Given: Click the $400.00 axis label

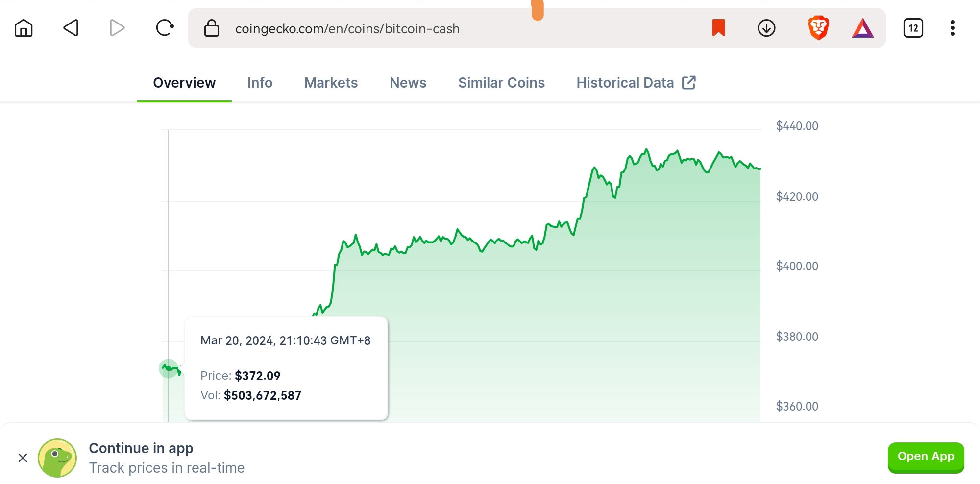Looking at the screenshot, I should (797, 266).
